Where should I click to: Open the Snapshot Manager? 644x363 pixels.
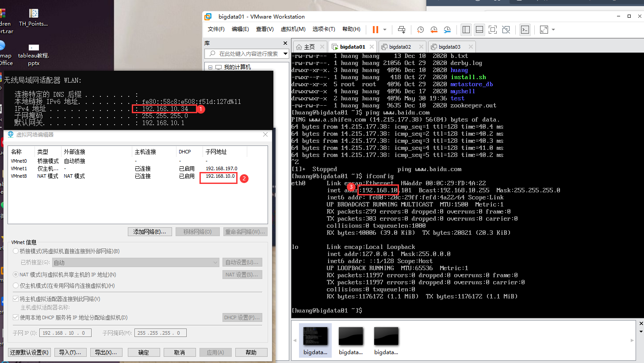tap(447, 30)
